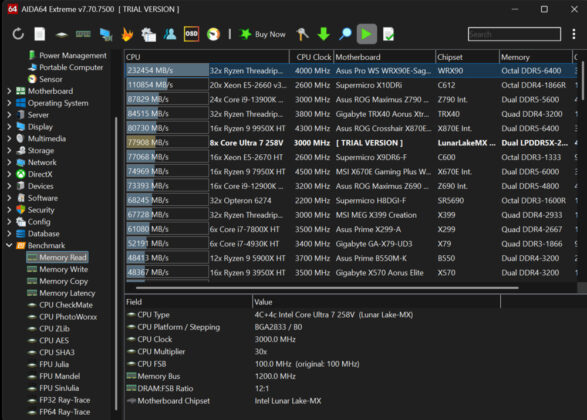
Task: Open the three-dot more options menu
Action: pyautogui.click(x=574, y=34)
